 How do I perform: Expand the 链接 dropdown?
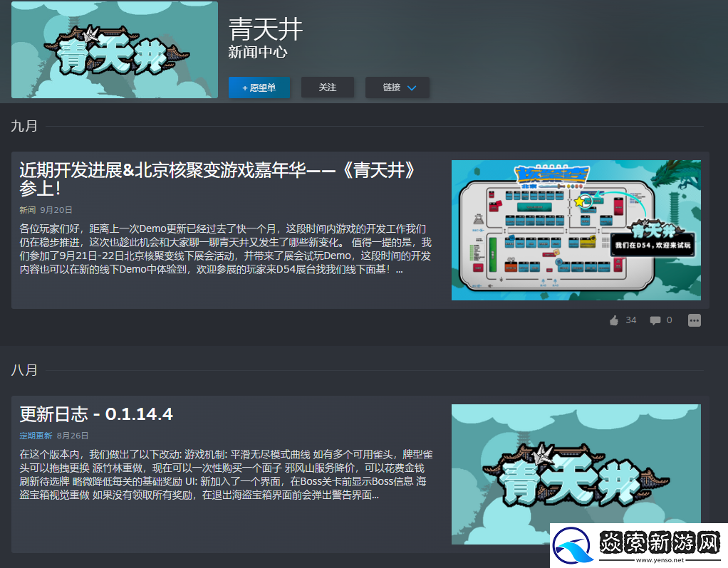click(397, 88)
